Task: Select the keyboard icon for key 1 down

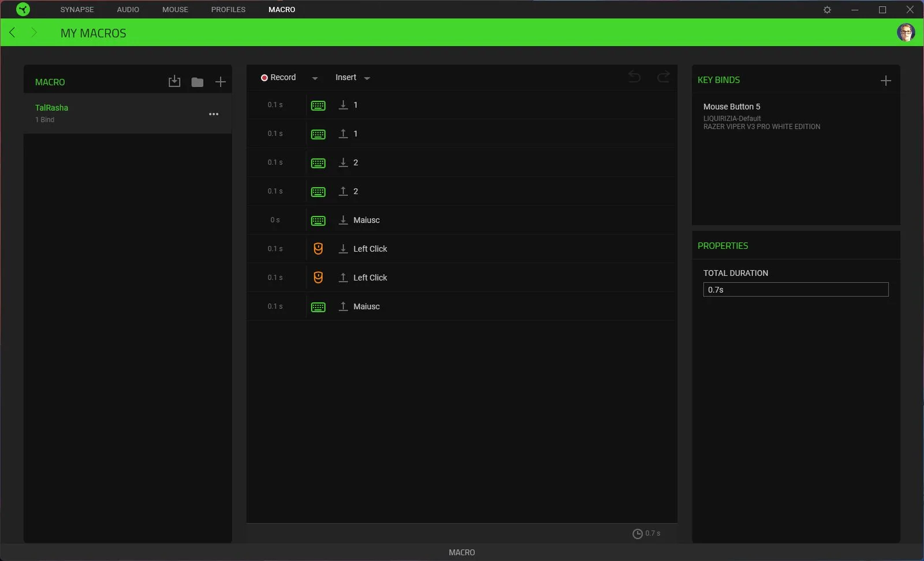Action: click(318, 106)
